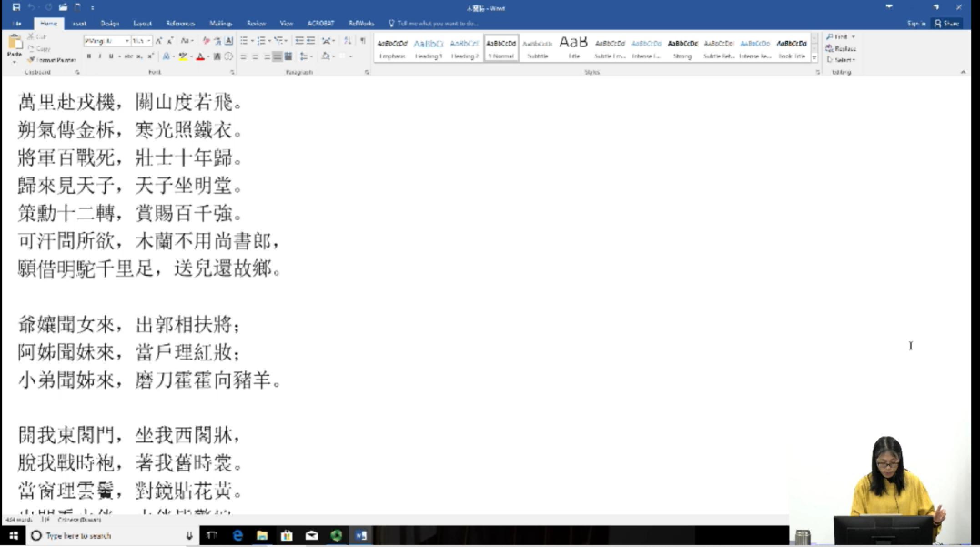Open the Find search tool
This screenshot has height=547, width=980.
click(837, 37)
